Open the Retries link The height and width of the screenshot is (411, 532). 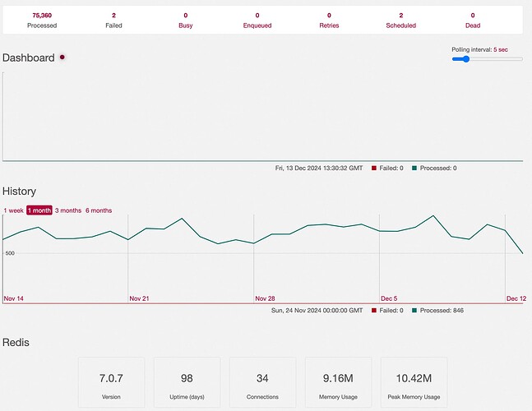click(x=329, y=20)
